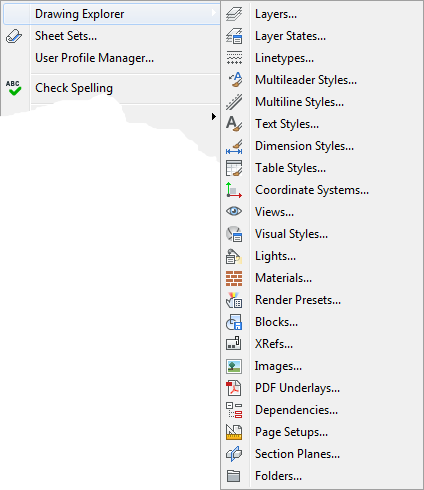
Task: Select Section Planes... item
Action: click(x=297, y=454)
